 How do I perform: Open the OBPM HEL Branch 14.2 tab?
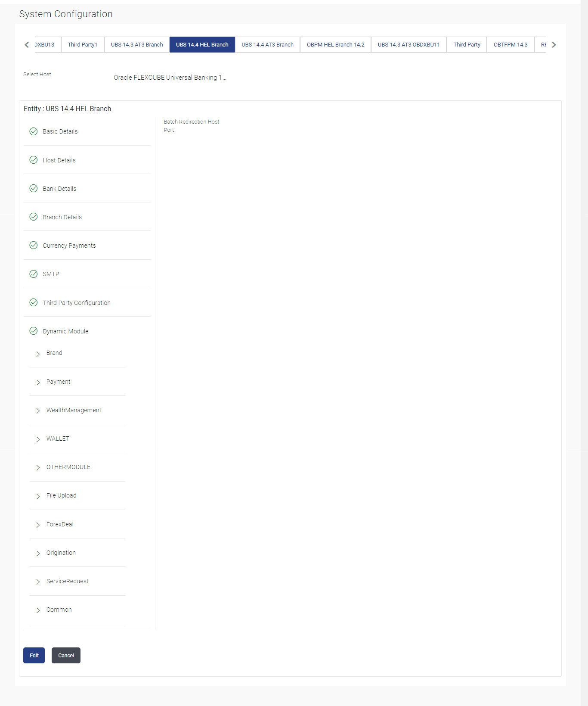click(x=336, y=45)
